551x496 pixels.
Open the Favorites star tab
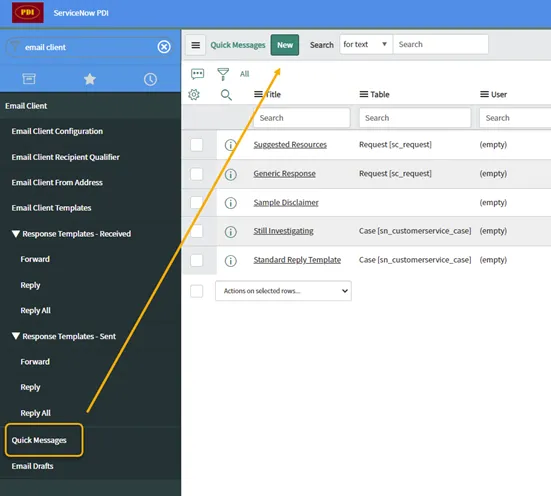(x=90, y=79)
